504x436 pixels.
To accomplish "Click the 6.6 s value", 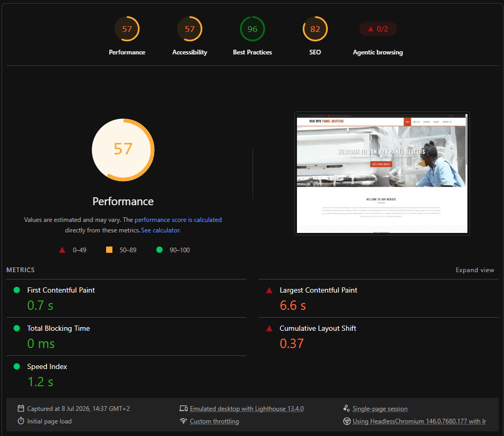I will coord(293,305).
